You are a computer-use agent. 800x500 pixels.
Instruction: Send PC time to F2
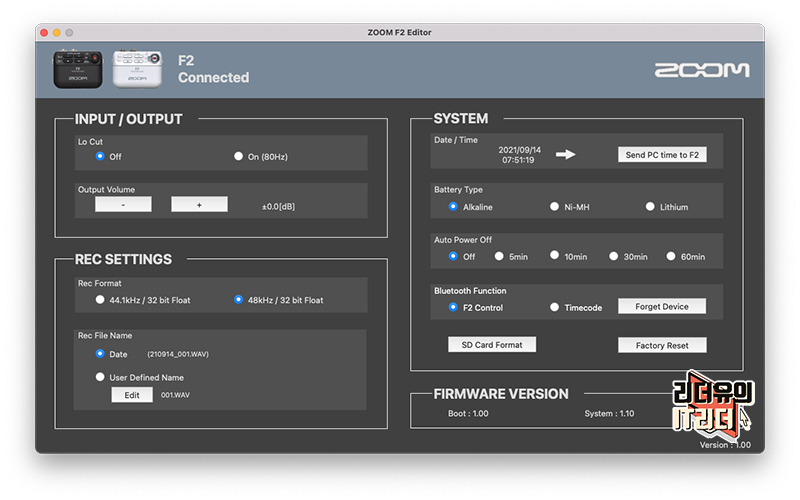(x=662, y=155)
